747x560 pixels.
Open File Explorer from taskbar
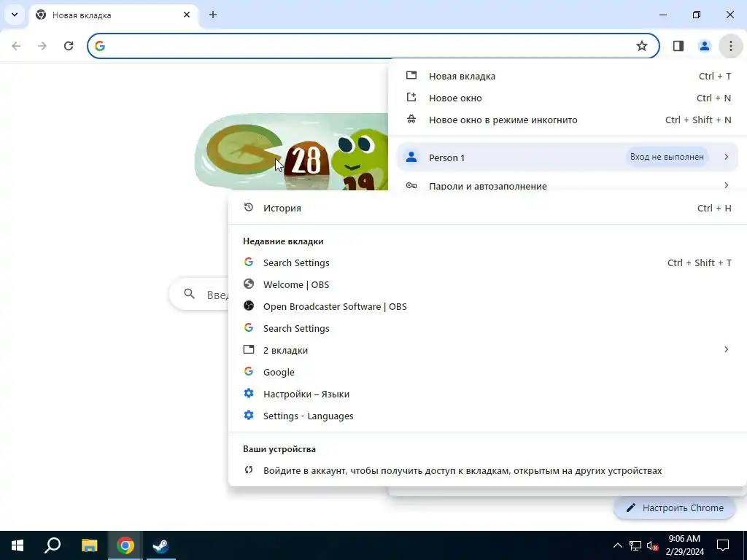point(89,545)
